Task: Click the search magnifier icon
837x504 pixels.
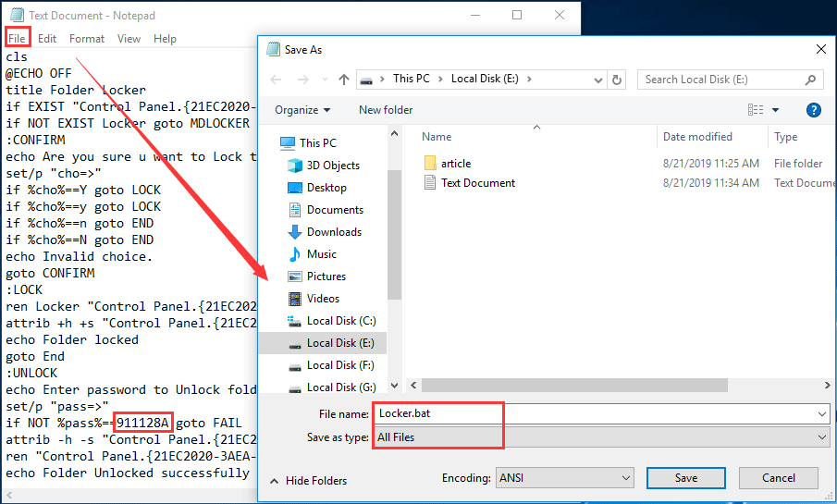Action: click(x=810, y=80)
